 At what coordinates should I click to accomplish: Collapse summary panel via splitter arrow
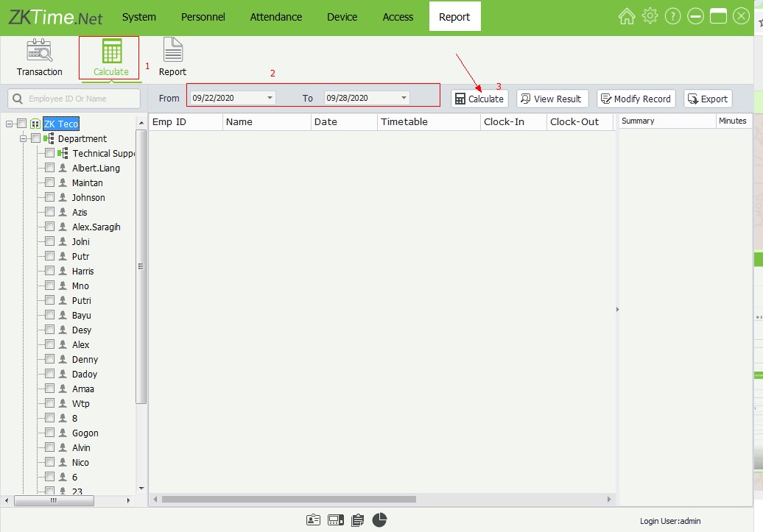point(617,309)
